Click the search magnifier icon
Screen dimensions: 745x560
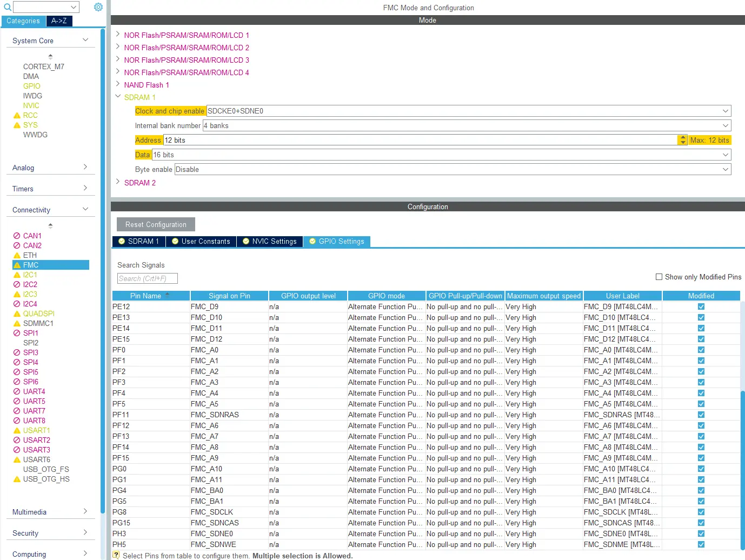(x=7, y=7)
